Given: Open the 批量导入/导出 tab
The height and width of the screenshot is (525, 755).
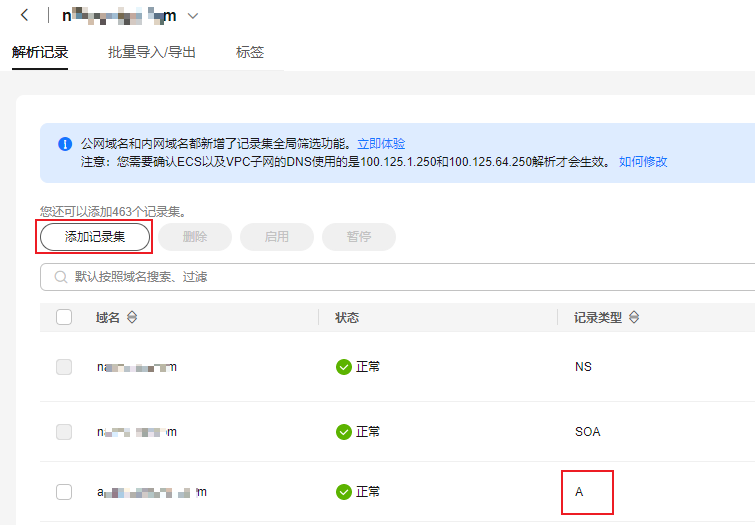Looking at the screenshot, I should [x=152, y=52].
